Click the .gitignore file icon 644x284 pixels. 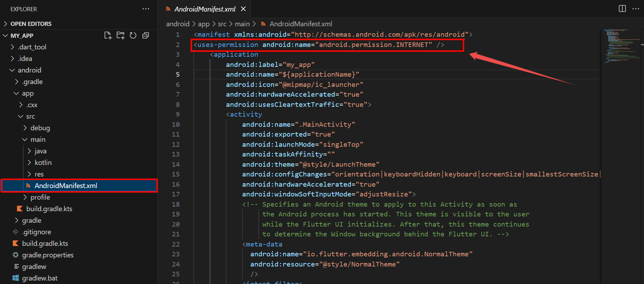15,232
